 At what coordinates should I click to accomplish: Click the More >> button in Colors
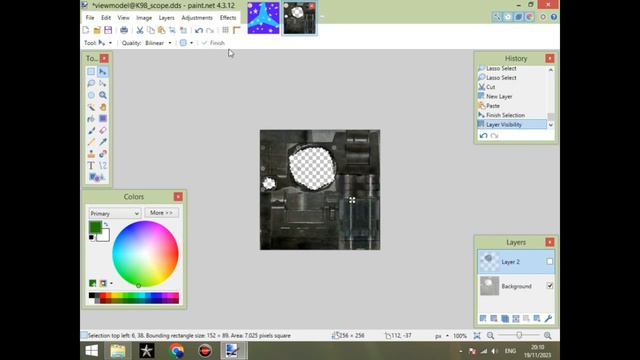[161, 213]
